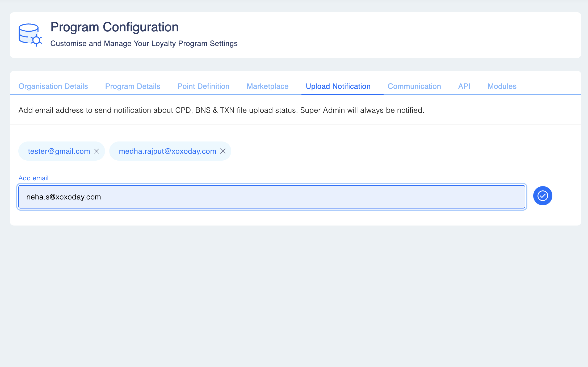Image resolution: width=588 pixels, height=367 pixels.
Task: Click the Program Configuration database gear icon
Action: 30,35
